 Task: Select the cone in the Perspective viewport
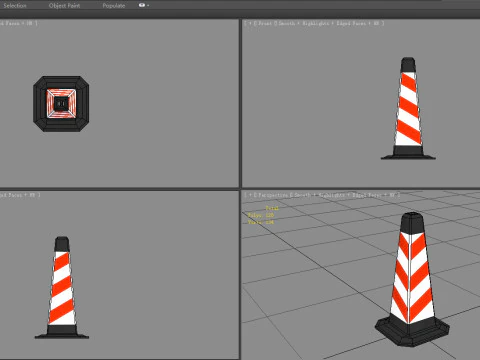pos(412,279)
